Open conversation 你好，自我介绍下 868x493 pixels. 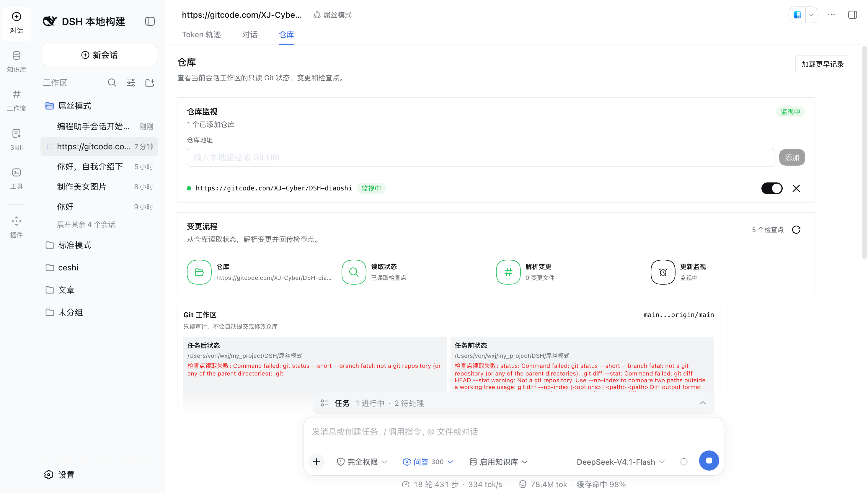(x=99, y=166)
